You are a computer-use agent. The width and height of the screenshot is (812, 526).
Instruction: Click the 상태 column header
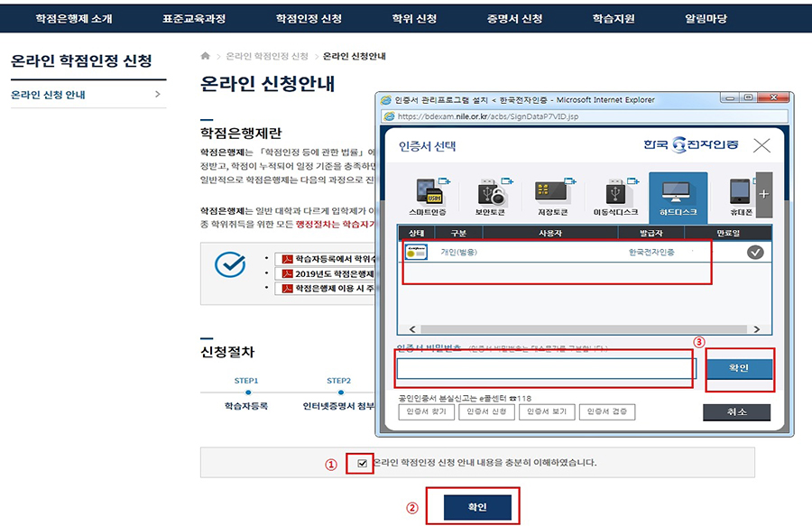[x=416, y=233]
